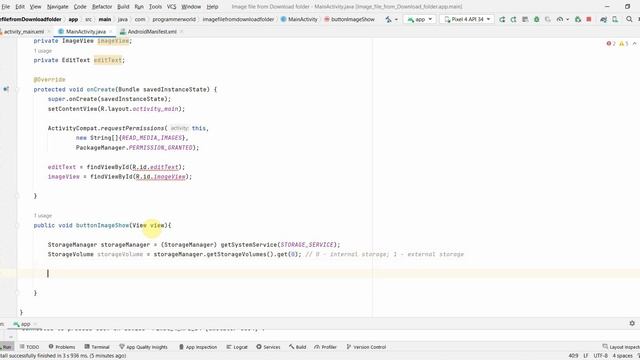Click the Profile app icon
The image size is (640, 360).
560,19
